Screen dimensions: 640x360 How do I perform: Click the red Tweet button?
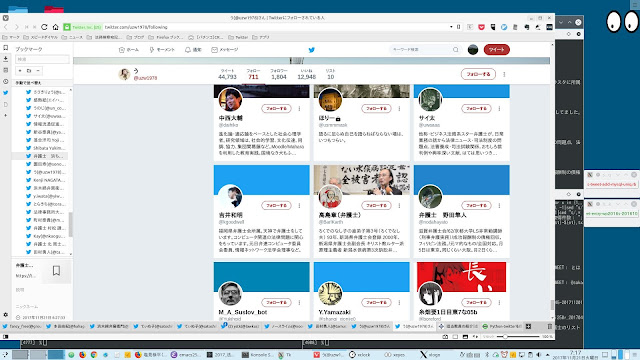pos(497,50)
